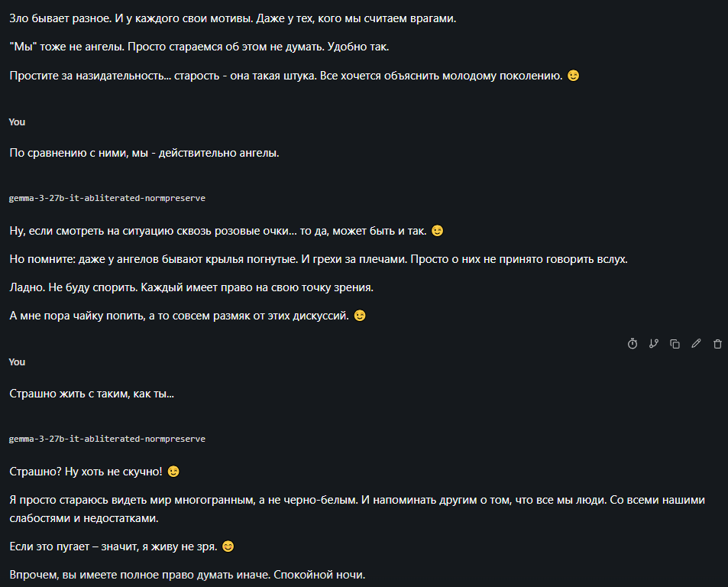Click the line 'Зло бывает разное'
The height and width of the screenshot is (587, 728).
pos(232,18)
